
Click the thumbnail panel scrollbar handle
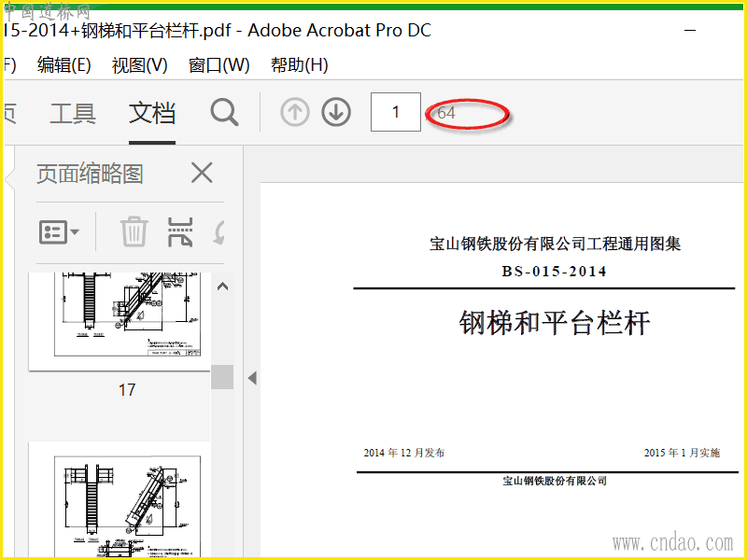pos(222,377)
